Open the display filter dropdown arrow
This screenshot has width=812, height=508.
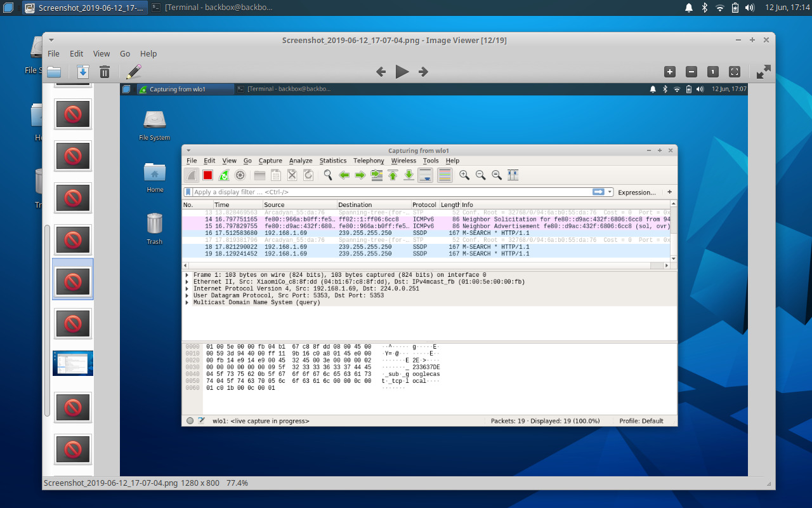click(x=610, y=192)
